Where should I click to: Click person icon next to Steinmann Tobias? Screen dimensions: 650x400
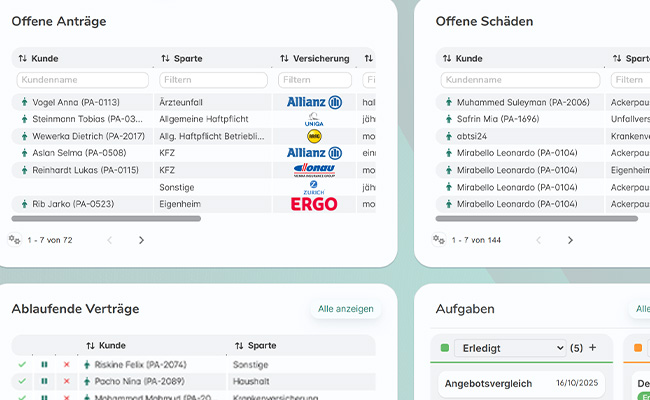24,119
